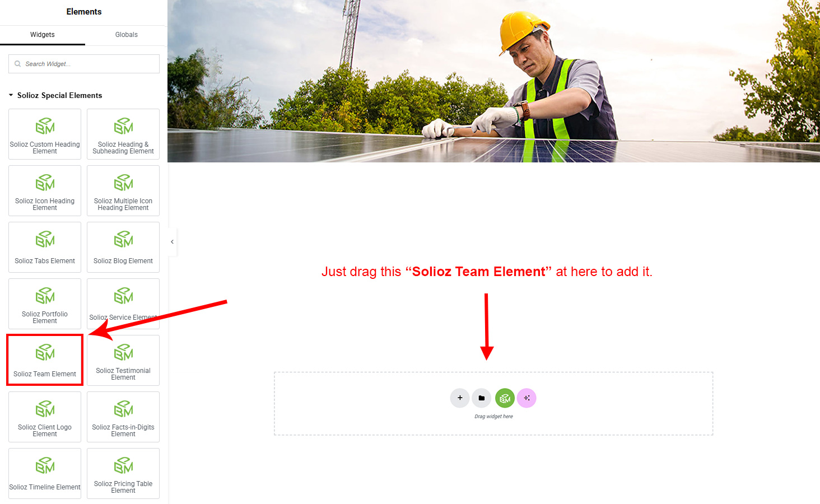
Task: Open the template library folder icon
Action: coord(482,398)
